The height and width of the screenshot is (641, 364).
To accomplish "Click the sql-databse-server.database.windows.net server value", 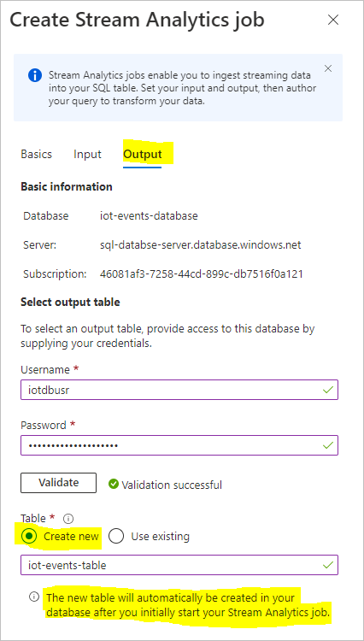I will click(x=200, y=245).
